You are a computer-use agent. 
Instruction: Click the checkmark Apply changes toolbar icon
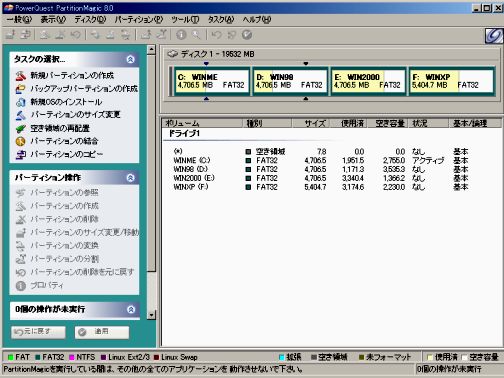pyautogui.click(x=247, y=35)
